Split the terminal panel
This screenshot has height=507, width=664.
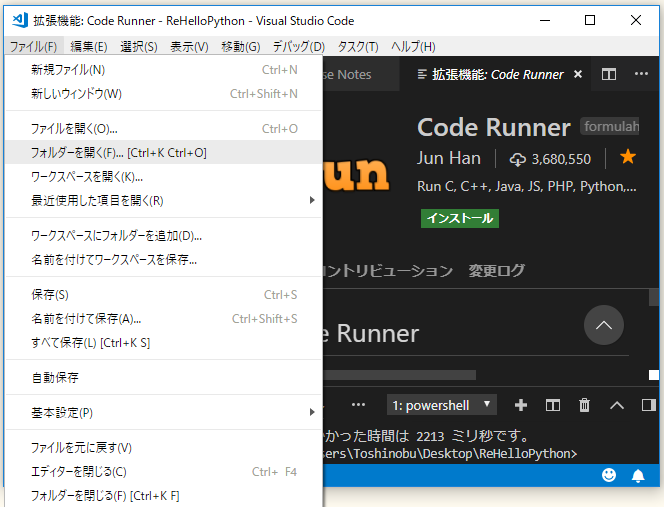(553, 405)
